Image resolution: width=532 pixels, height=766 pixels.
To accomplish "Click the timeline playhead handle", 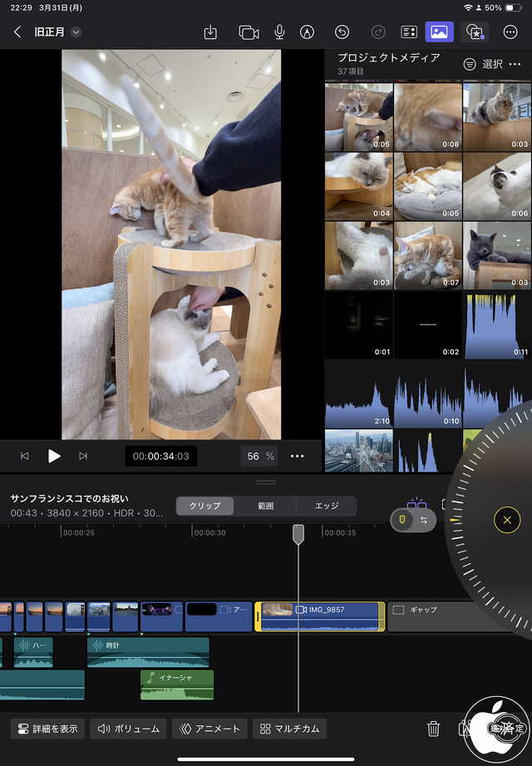I will tap(298, 534).
